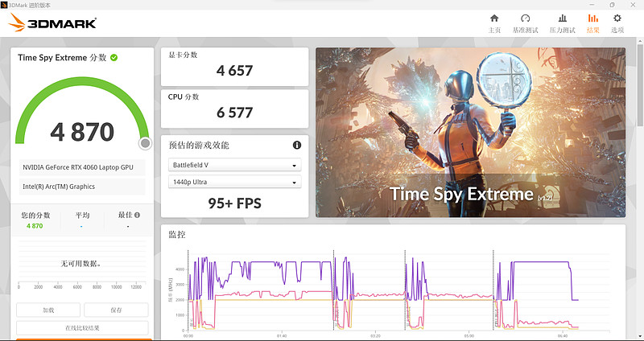644x341 pixels.
Task: Go to the Home (主页) tab
Action: click(494, 23)
